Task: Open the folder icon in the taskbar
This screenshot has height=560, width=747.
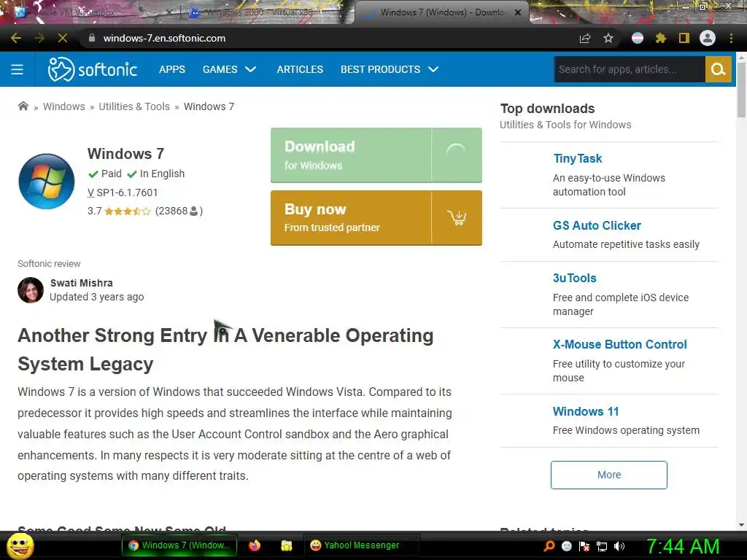Action: [286, 545]
